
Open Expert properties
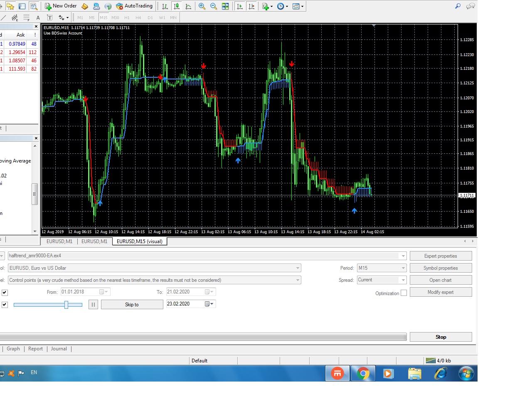click(x=441, y=256)
